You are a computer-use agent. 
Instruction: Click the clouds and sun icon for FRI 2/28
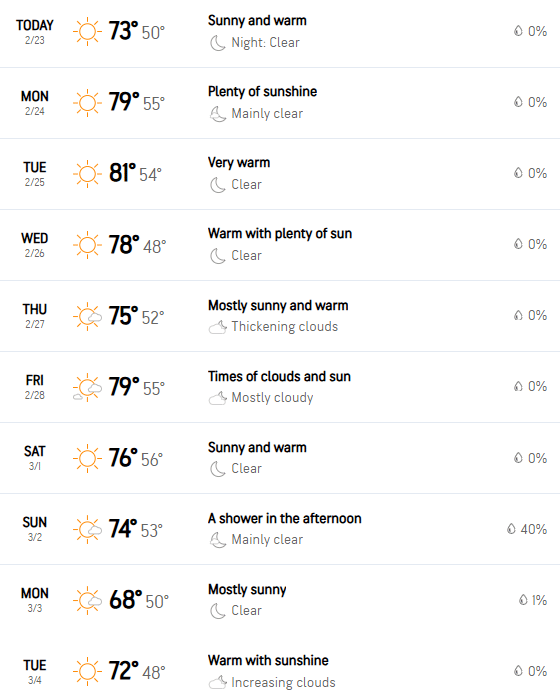click(x=87, y=388)
